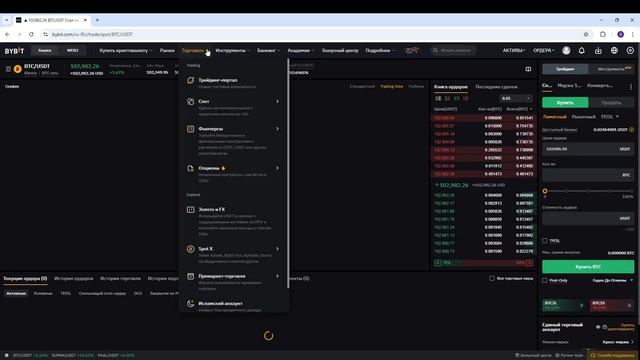This screenshot has height=360, width=640.
Task: Switch to the История ордеров tab
Action: [x=73, y=278]
